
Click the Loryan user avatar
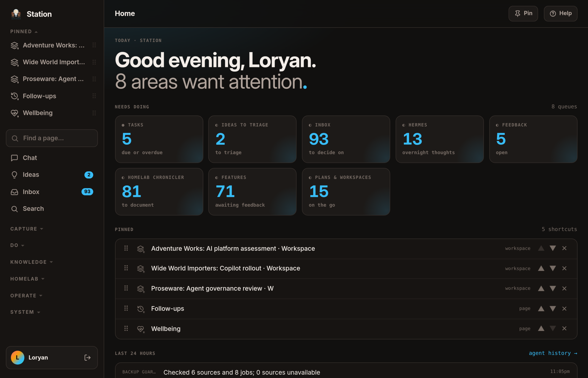(x=17, y=358)
